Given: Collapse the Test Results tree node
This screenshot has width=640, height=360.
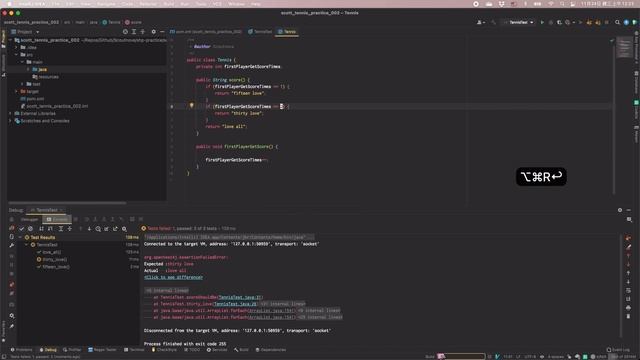Looking at the screenshot, I should (20, 237).
